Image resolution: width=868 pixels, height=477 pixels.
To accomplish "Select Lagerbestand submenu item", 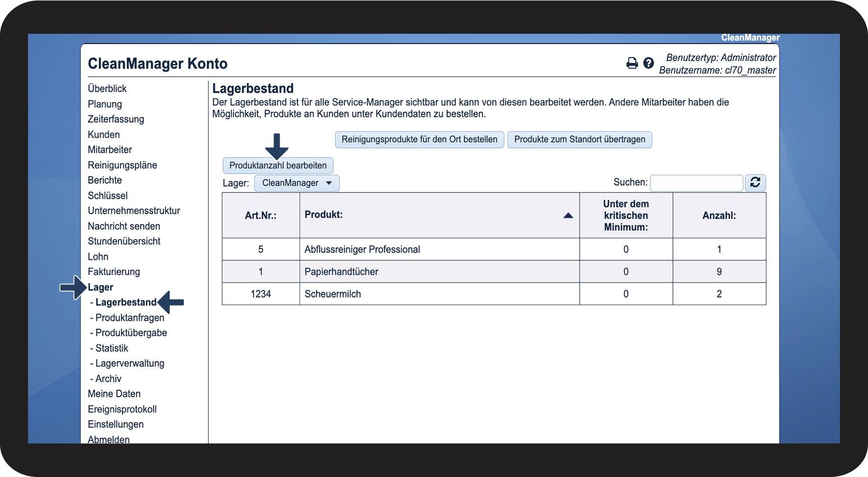I will [126, 303].
